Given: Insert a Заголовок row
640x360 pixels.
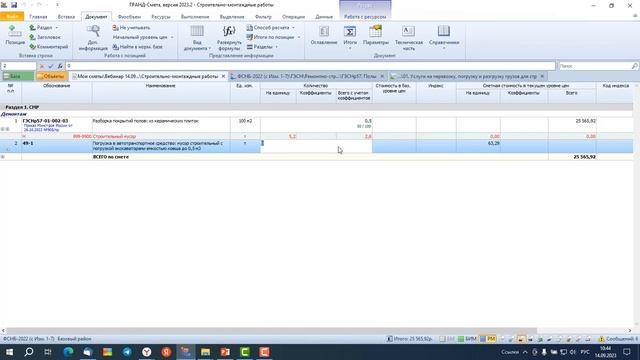Looking at the screenshot, I should [x=45, y=37].
